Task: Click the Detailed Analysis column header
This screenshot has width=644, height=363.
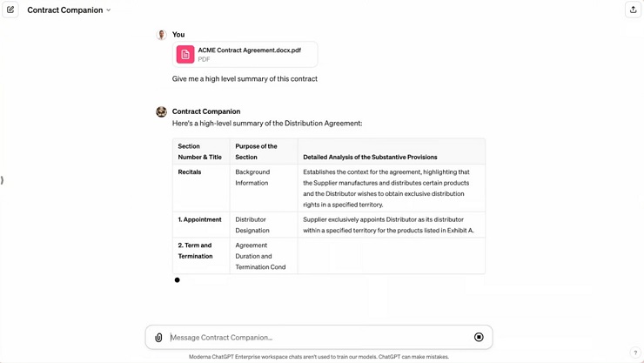Action: [370, 157]
